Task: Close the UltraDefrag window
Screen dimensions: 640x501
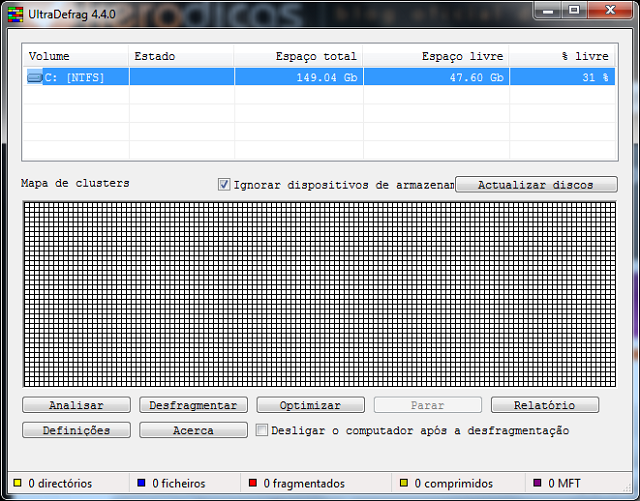Action: (610, 10)
